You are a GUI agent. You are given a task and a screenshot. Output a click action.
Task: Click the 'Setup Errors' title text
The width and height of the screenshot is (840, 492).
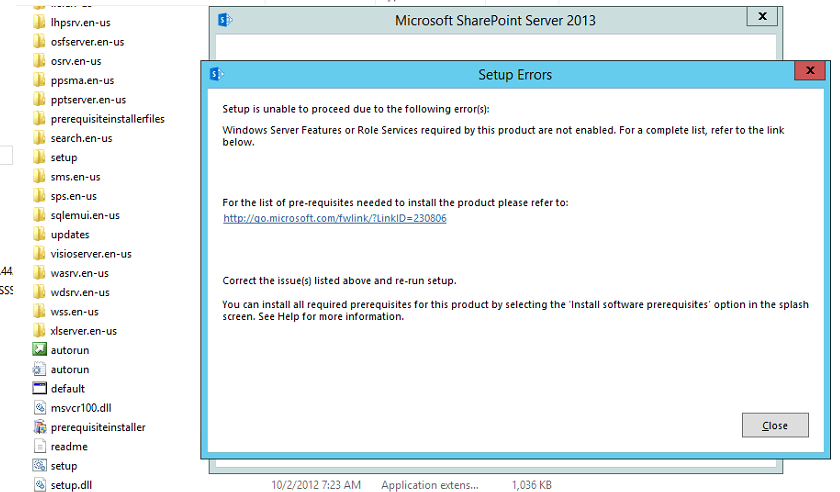click(x=515, y=74)
